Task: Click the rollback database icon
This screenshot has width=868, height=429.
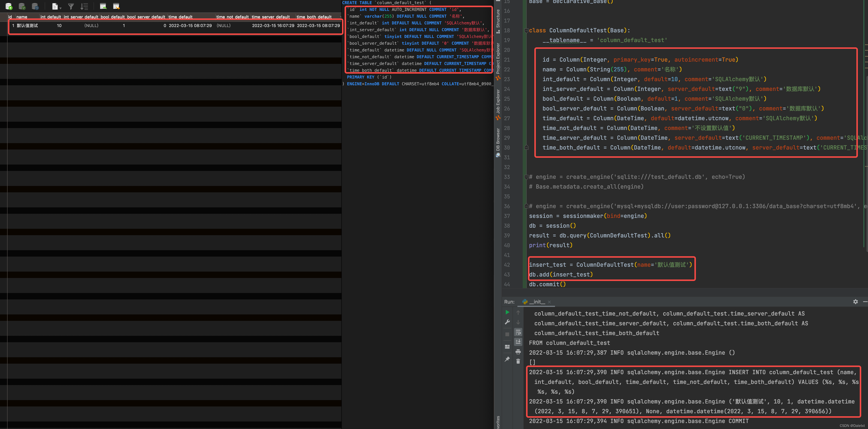Action: [35, 6]
